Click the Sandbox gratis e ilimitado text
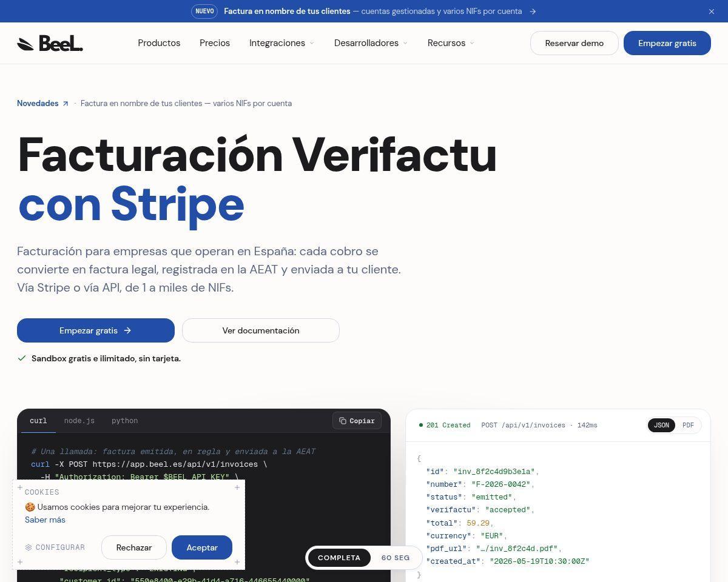The width and height of the screenshot is (728, 582). point(106,358)
